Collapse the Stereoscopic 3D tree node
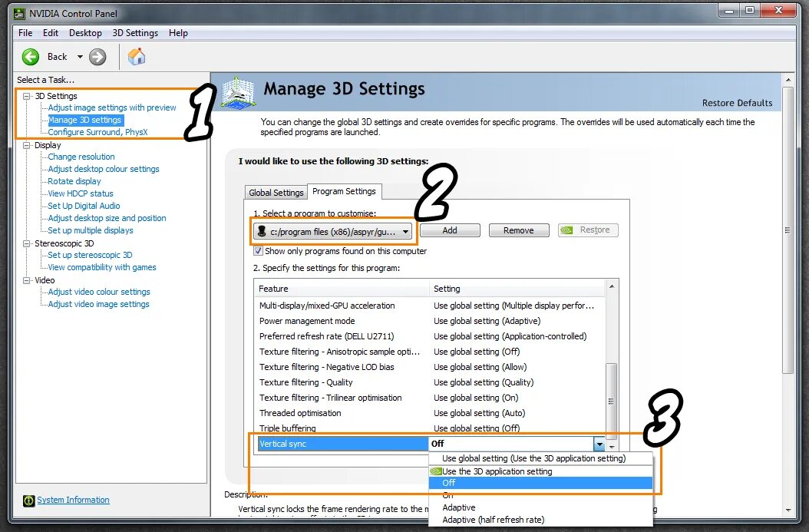 point(26,243)
